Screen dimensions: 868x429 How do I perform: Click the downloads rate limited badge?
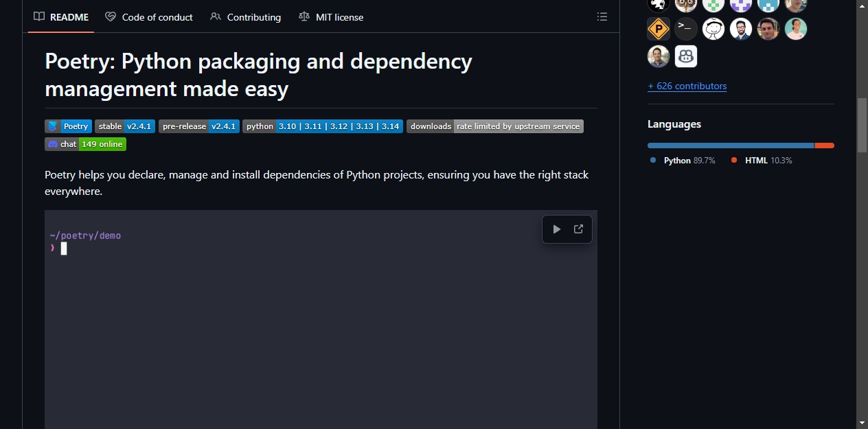[495, 126]
